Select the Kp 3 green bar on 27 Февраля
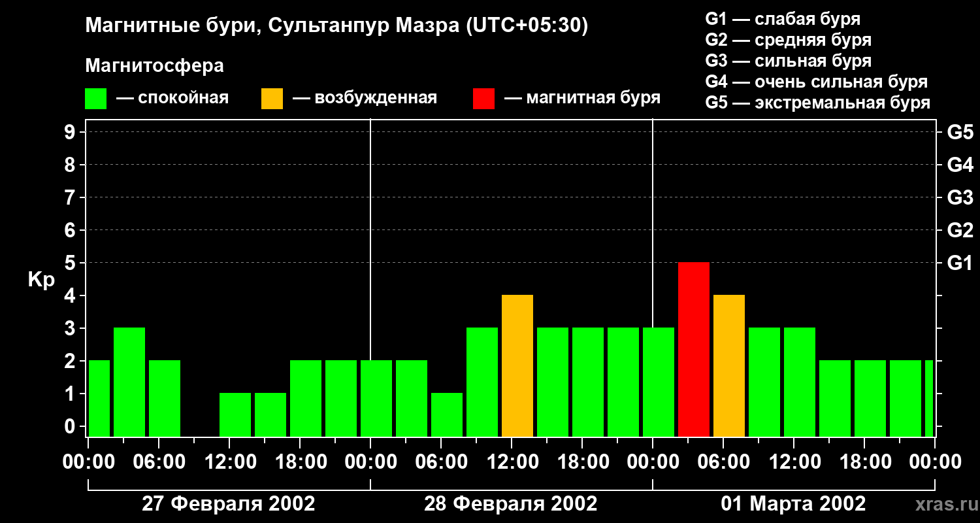 tap(129, 382)
